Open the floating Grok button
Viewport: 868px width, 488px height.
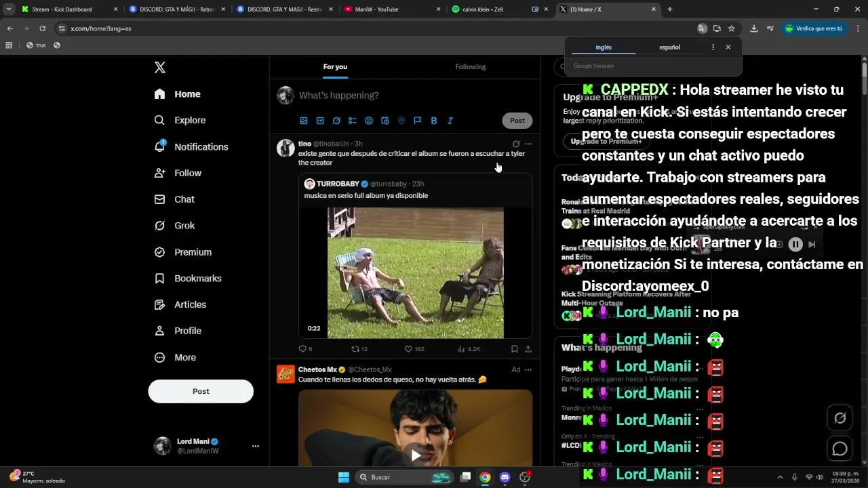[840, 418]
